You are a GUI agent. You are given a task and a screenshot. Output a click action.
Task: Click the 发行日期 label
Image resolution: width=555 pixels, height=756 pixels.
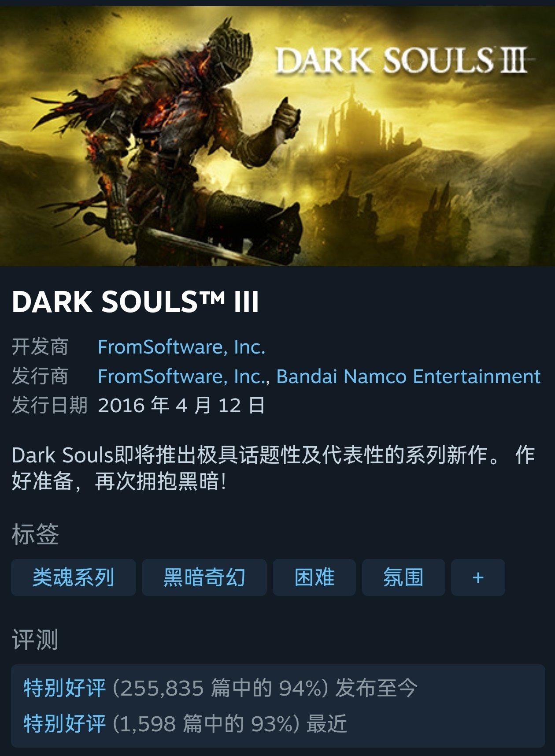click(49, 405)
